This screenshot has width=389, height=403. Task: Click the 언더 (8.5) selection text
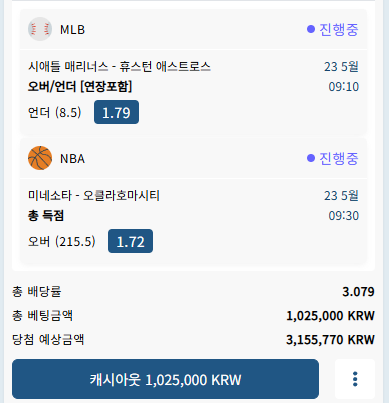pyautogui.click(x=54, y=113)
